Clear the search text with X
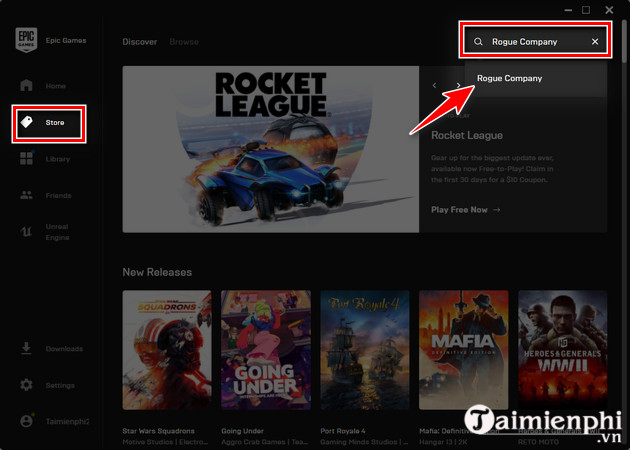This screenshot has width=630, height=450. tap(595, 42)
